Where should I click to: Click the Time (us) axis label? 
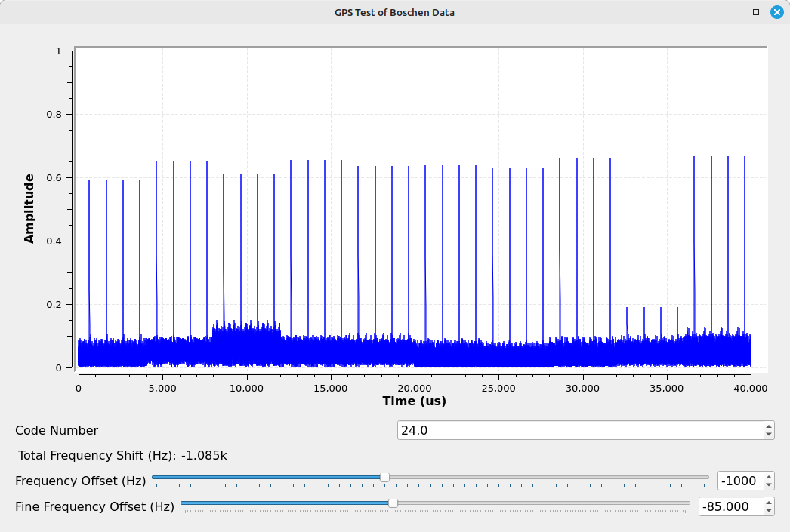[x=414, y=401]
